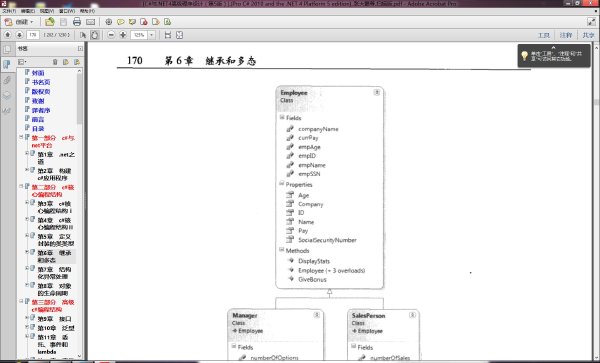Open the File menu (文件)
600x363 pixels.
click(x=9, y=11)
